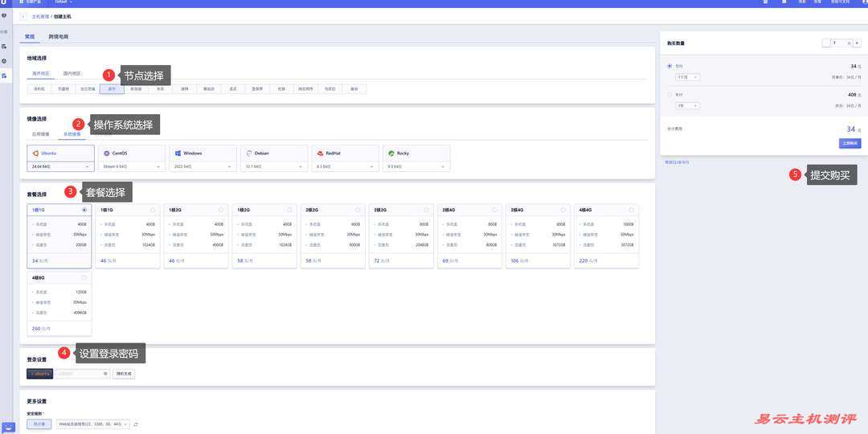
Task: Switch to the 国内地区 region tab
Action: pos(72,73)
